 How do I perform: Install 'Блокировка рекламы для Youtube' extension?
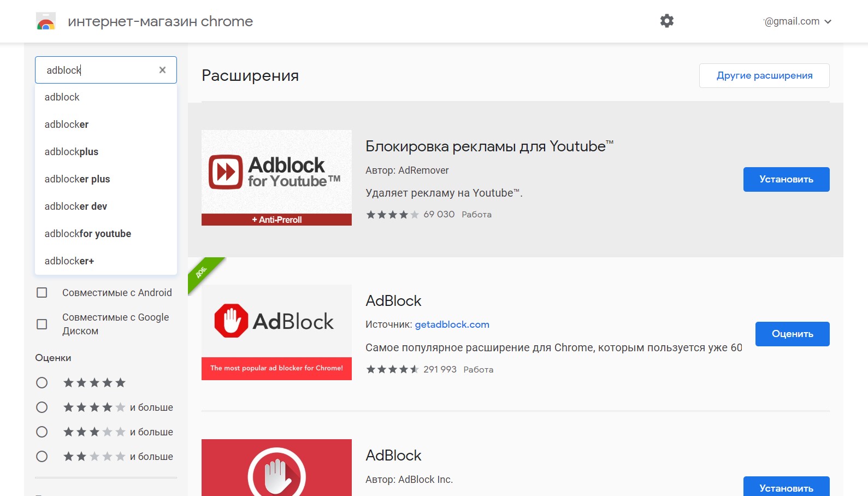[786, 179]
